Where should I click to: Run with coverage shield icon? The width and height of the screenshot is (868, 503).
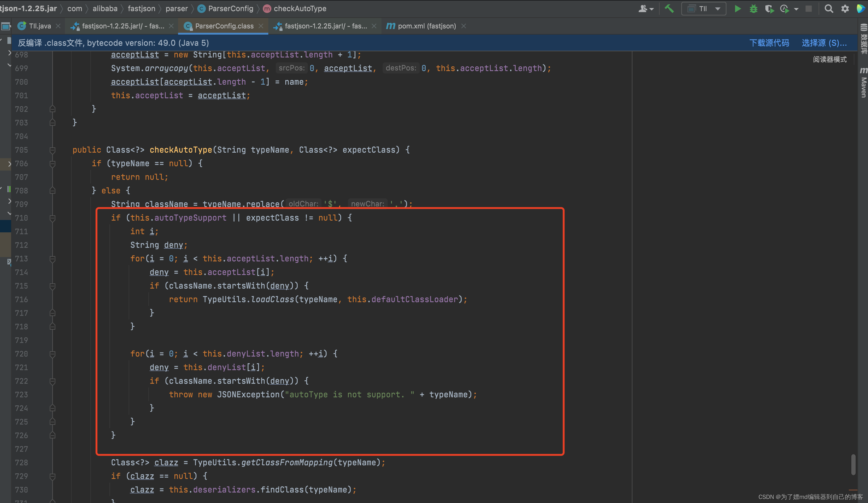point(769,9)
